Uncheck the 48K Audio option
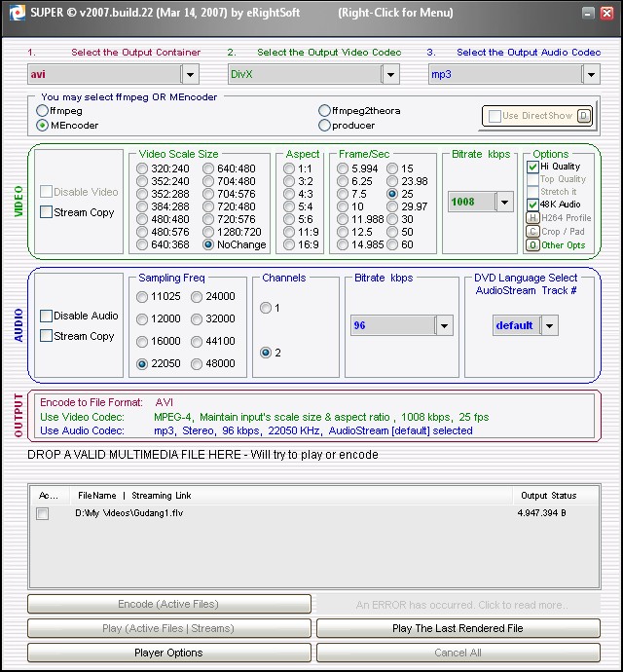Screen dimensions: 623x672 tap(532, 204)
